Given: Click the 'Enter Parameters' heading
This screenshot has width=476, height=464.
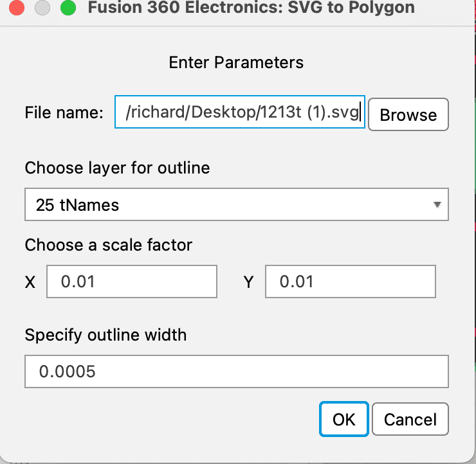Looking at the screenshot, I should coord(236,62).
